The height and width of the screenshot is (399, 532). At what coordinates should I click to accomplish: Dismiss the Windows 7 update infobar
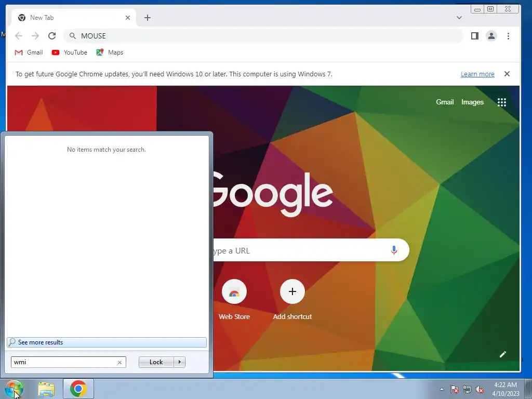(507, 74)
